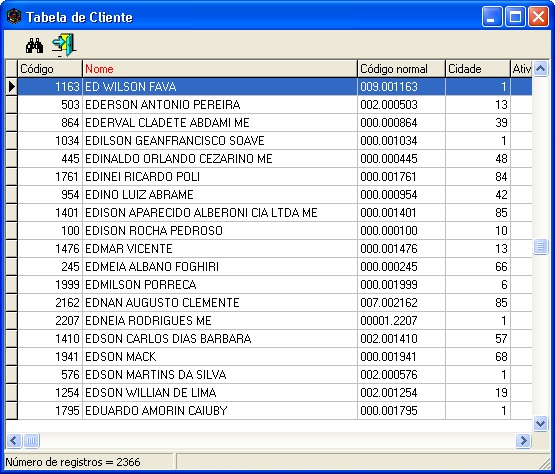This screenshot has height=474, width=555.
Task: Click code cell 503
Action: pos(50,105)
